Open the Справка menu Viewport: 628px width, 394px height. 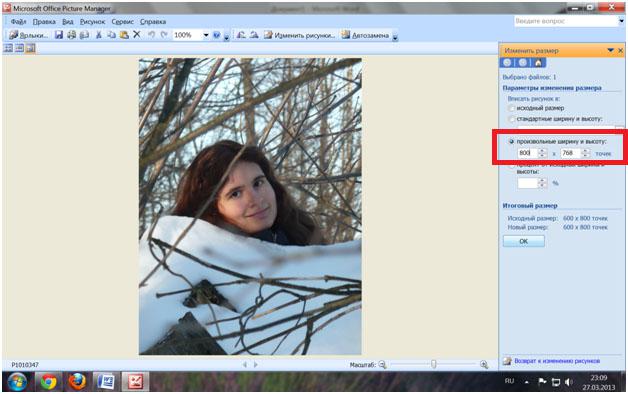tap(153, 22)
